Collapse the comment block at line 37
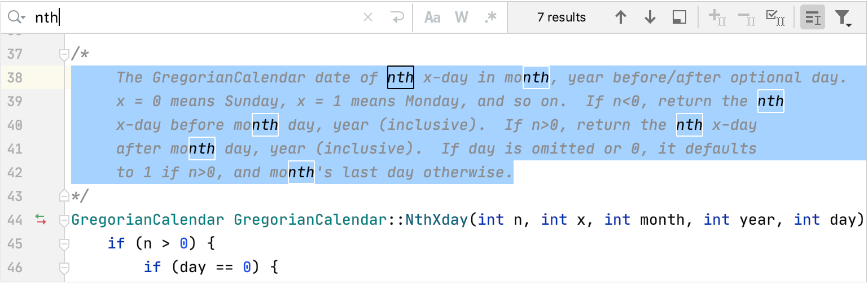This screenshot has height=284, width=868. (64, 55)
